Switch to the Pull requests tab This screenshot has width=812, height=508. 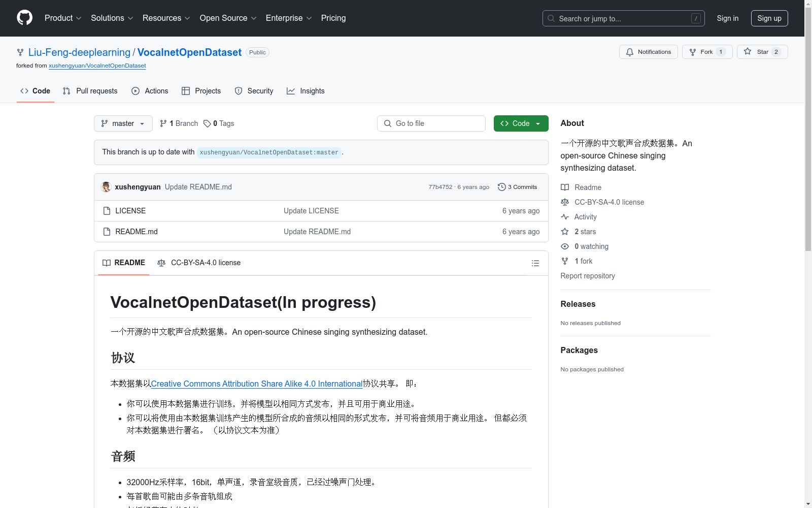90,91
